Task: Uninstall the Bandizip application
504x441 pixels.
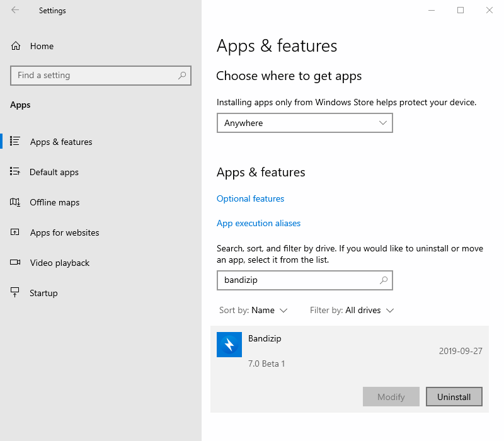Action: 454,397
